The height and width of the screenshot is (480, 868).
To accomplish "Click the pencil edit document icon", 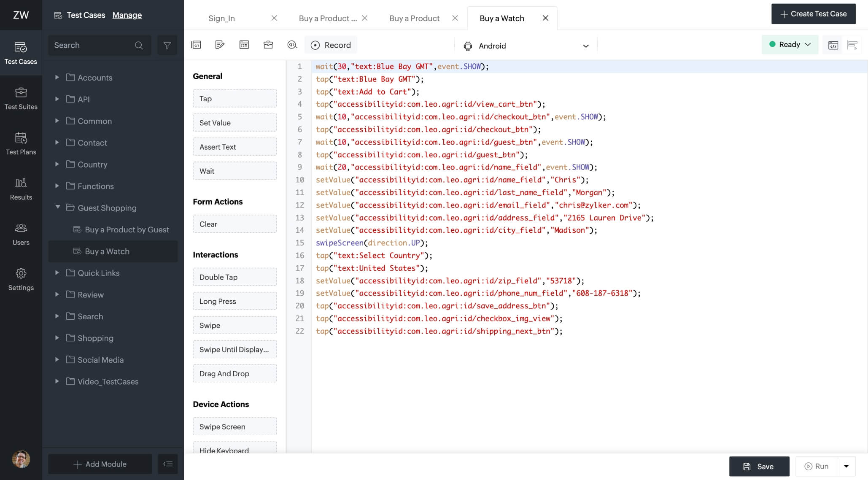I will (x=220, y=45).
